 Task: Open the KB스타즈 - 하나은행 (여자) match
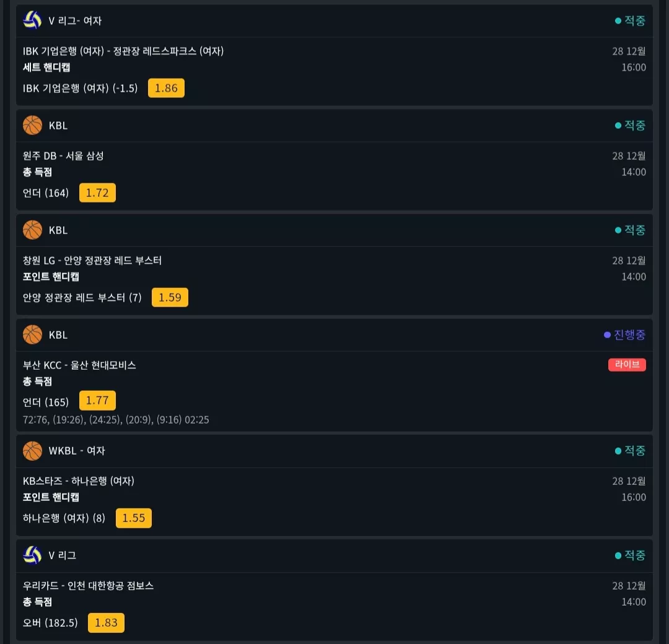pyautogui.click(x=79, y=481)
